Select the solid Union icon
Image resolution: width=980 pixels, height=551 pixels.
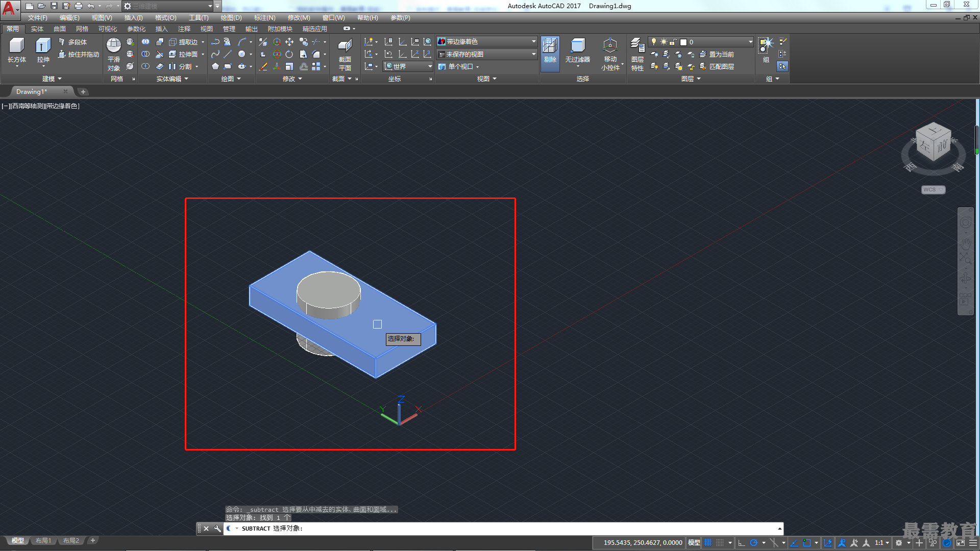click(x=146, y=42)
